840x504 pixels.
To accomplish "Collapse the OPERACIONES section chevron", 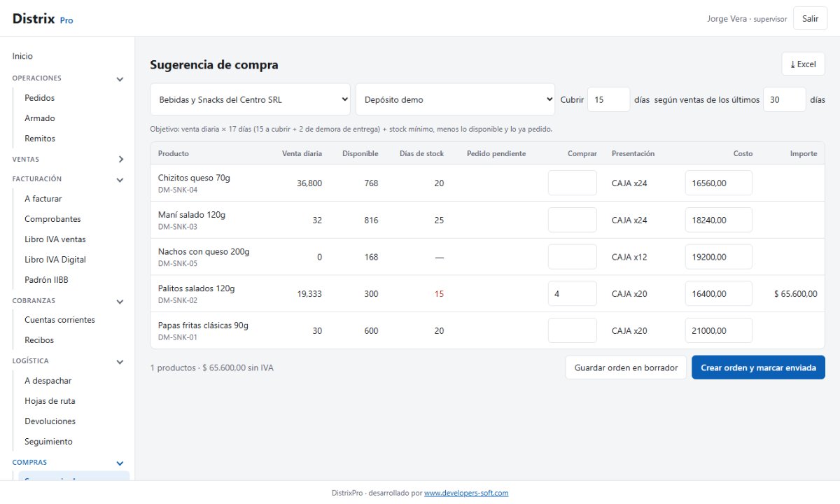I will coord(120,79).
